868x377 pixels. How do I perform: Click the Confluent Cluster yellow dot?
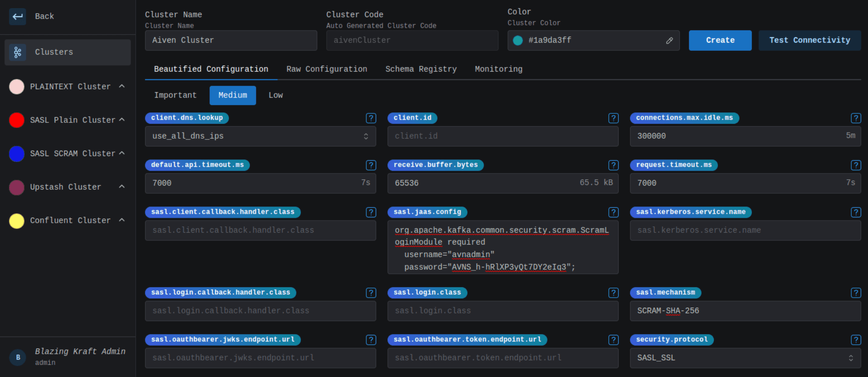coord(17,220)
